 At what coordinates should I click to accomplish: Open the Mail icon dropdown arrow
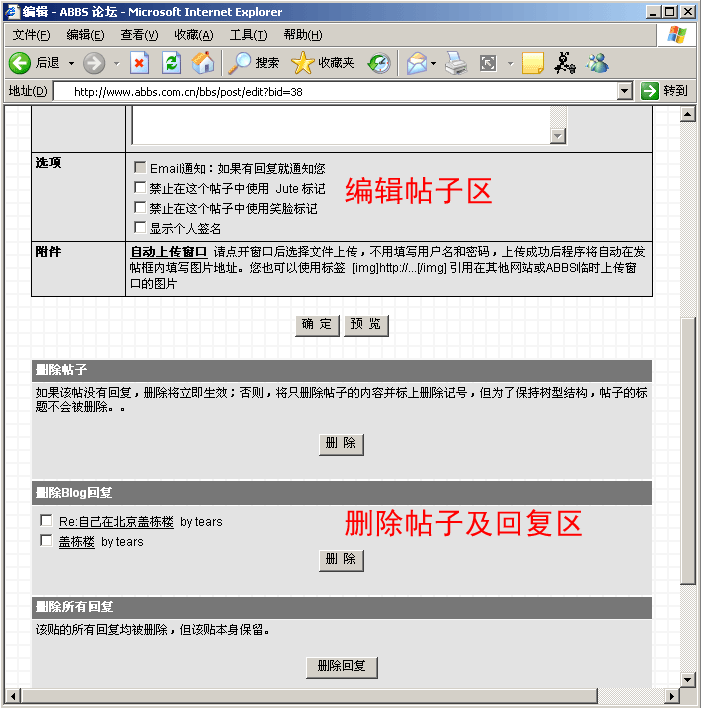tap(433, 63)
